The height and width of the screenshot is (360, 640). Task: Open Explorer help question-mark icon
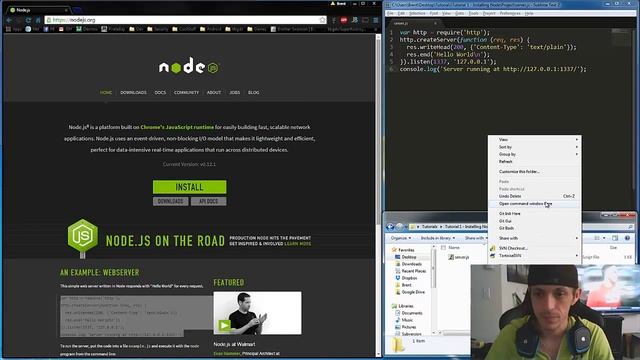pyautogui.click(x=627, y=238)
